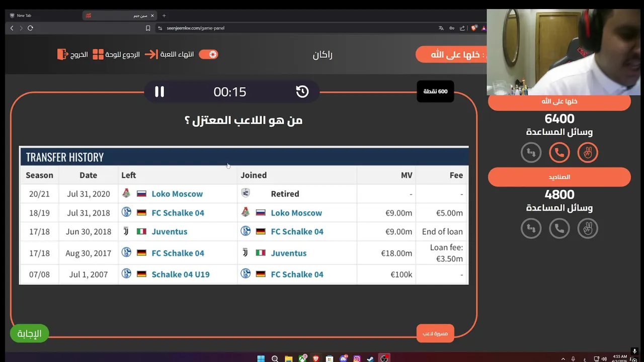Close the سين جيم browser tab
644x362 pixels.
click(152, 16)
